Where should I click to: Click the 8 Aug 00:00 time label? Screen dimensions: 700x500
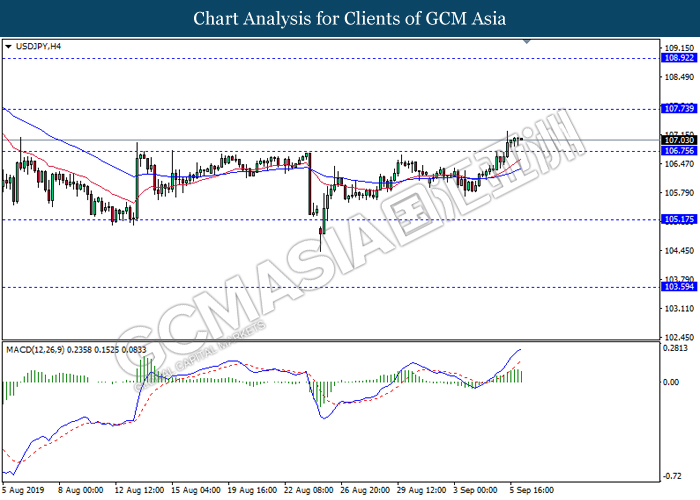[x=81, y=490]
